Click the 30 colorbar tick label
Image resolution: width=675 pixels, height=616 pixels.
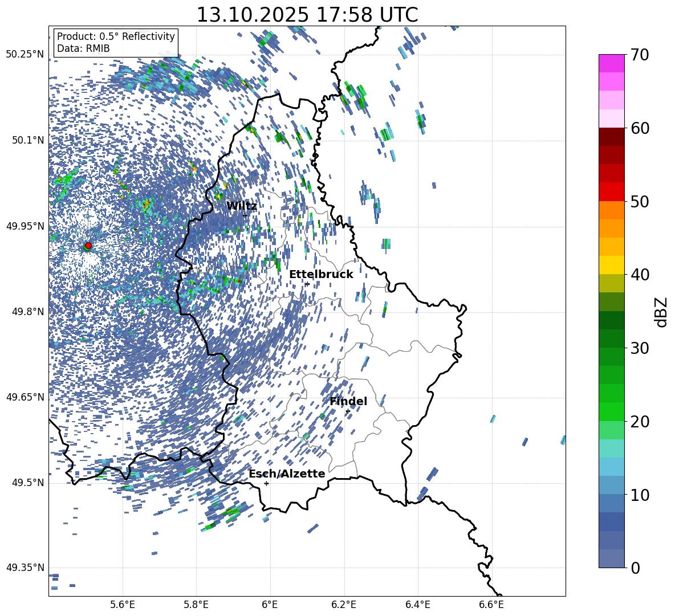click(x=640, y=348)
